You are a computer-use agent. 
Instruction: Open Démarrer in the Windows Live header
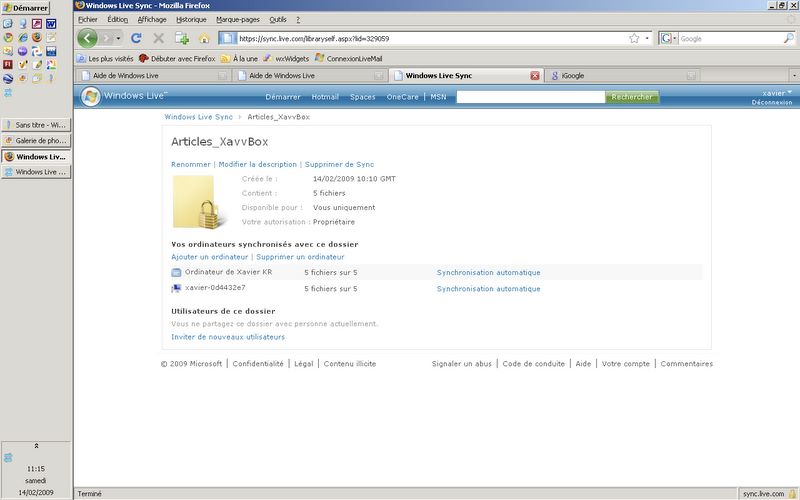(283, 97)
